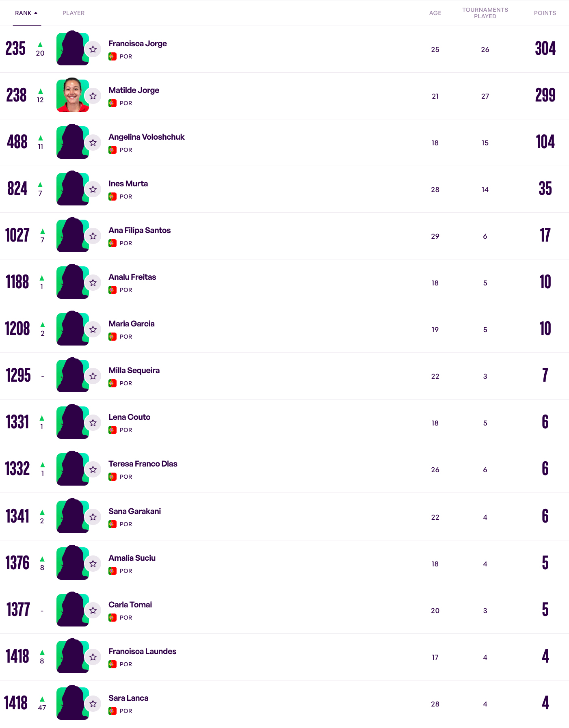Image resolution: width=569 pixels, height=728 pixels.
Task: Click Matilde Jorge's profile photo
Action: tap(72, 95)
